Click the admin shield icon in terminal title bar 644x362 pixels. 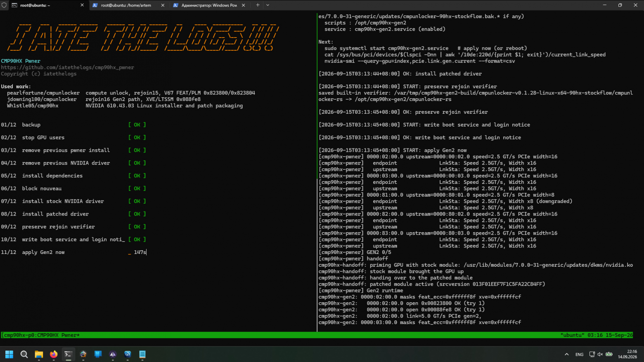4,5
